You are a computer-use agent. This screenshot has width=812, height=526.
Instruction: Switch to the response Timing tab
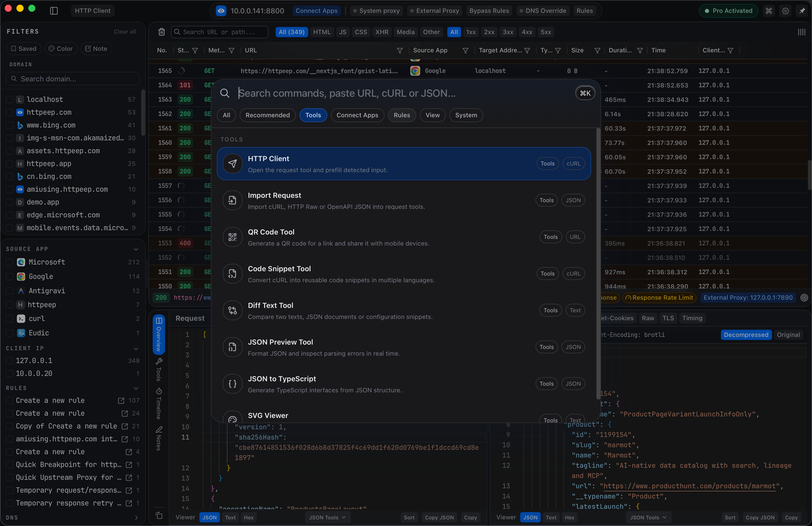pos(692,318)
